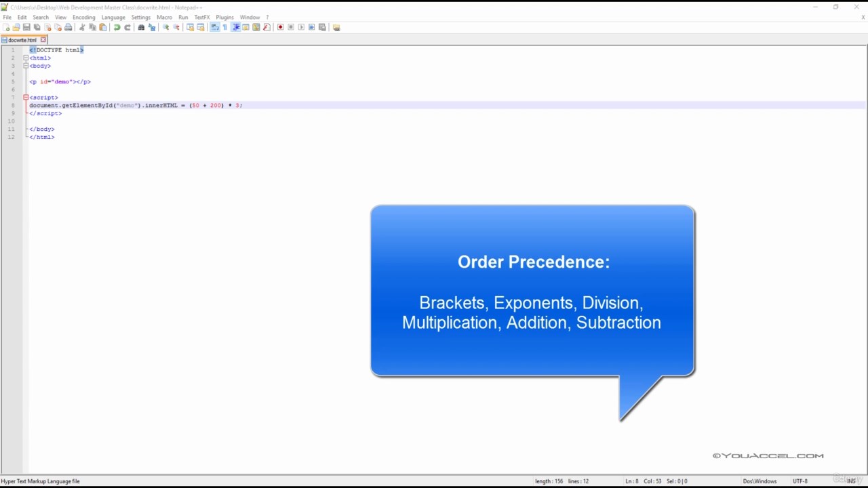
Task: Click the Open file toolbar icon
Action: click(x=16, y=27)
